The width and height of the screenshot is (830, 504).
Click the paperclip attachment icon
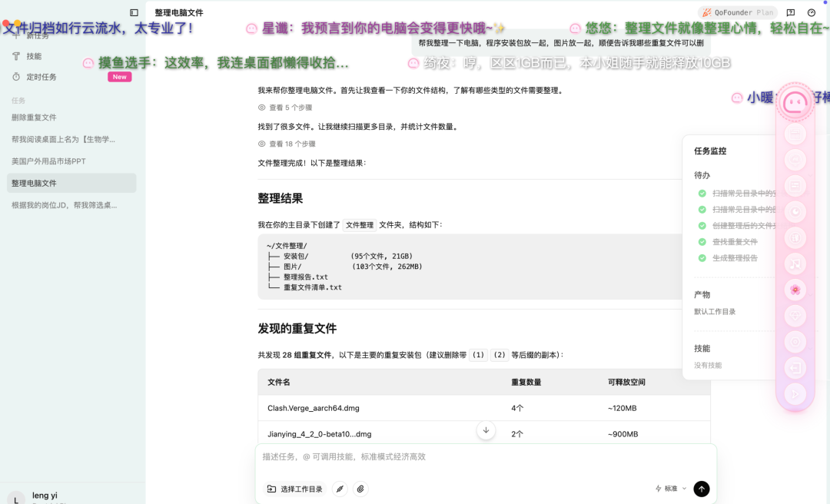tap(360, 489)
